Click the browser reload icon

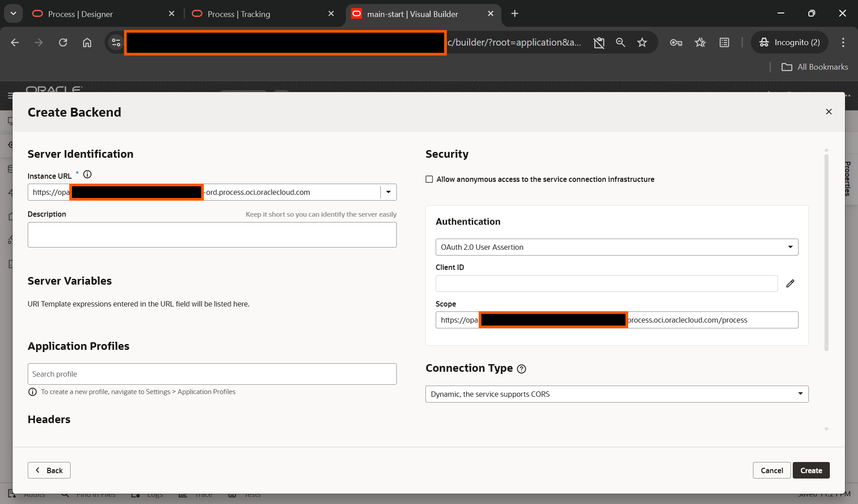point(63,42)
